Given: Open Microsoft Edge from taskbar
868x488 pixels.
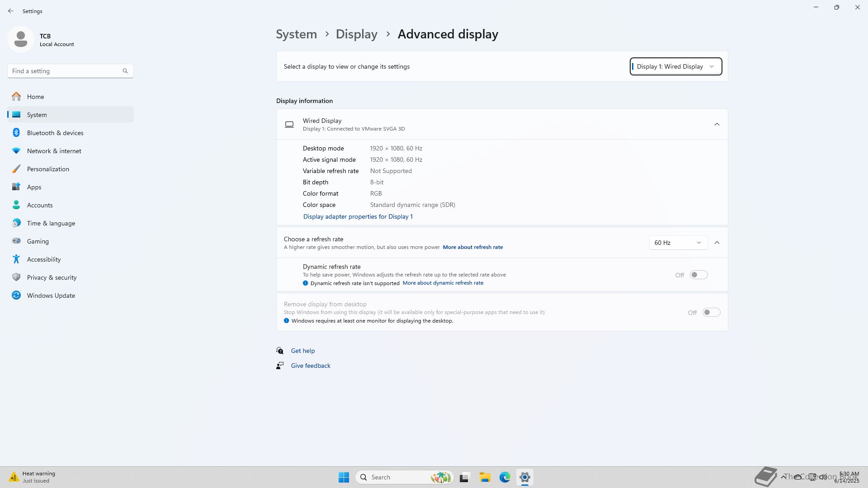Looking at the screenshot, I should tap(505, 477).
